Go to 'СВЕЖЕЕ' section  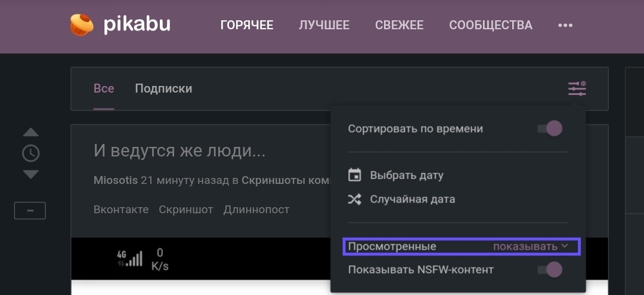tap(399, 25)
